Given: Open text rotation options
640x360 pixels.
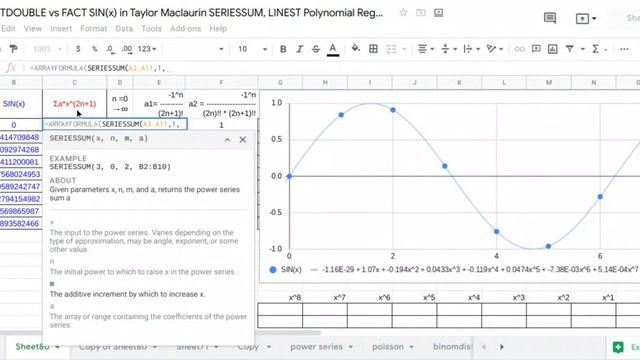Looking at the screenshot, I should coord(495,49).
